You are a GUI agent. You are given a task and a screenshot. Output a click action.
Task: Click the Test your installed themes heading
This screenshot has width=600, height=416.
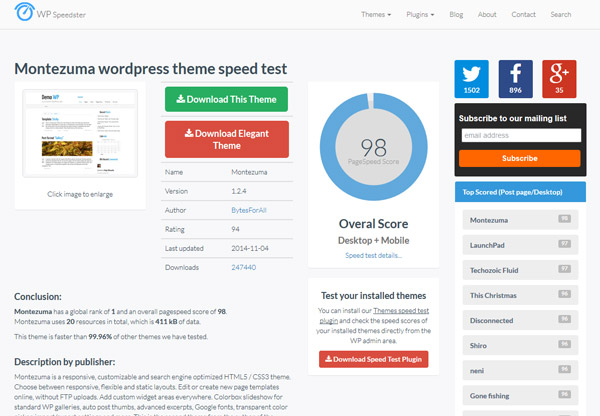coord(373,295)
